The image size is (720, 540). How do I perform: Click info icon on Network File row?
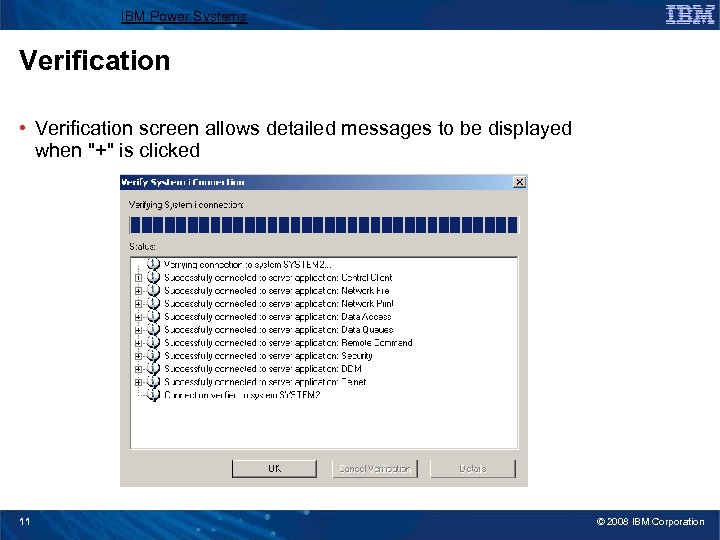(x=153, y=290)
